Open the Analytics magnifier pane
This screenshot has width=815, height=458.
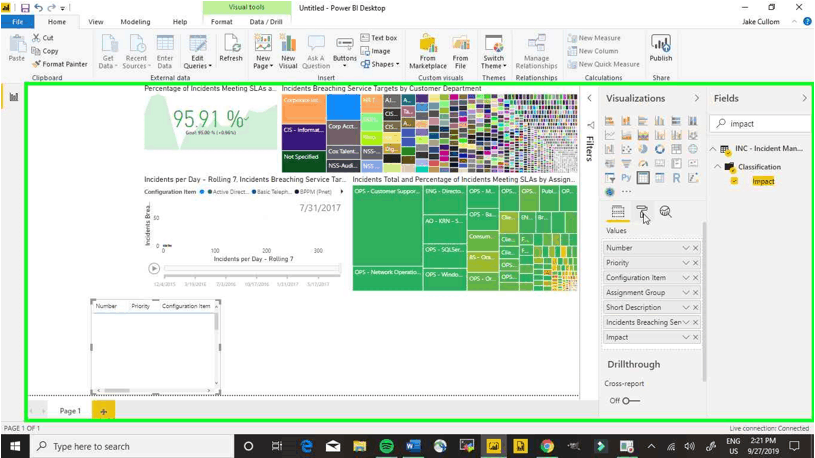pyautogui.click(x=665, y=212)
